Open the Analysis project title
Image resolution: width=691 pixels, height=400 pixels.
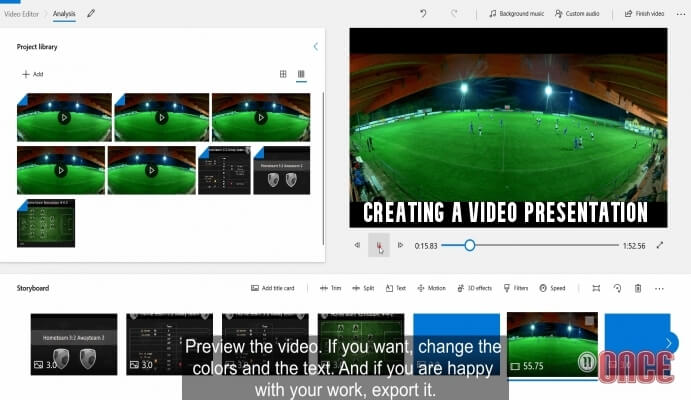coord(64,14)
